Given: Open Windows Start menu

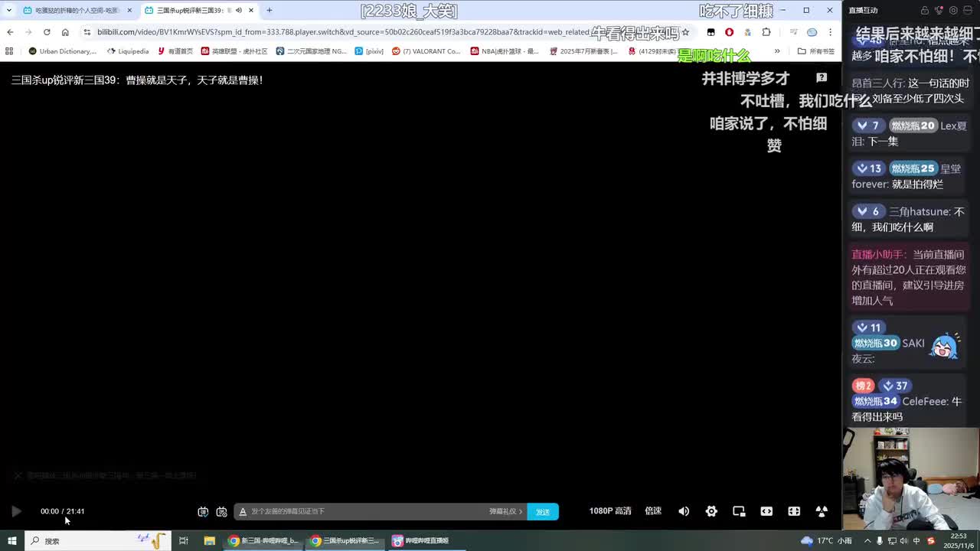Looking at the screenshot, I should (x=11, y=540).
